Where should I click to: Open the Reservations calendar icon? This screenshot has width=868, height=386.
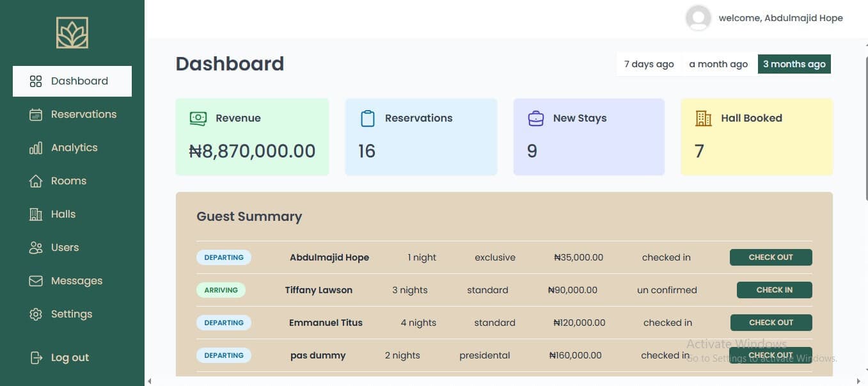(x=35, y=114)
